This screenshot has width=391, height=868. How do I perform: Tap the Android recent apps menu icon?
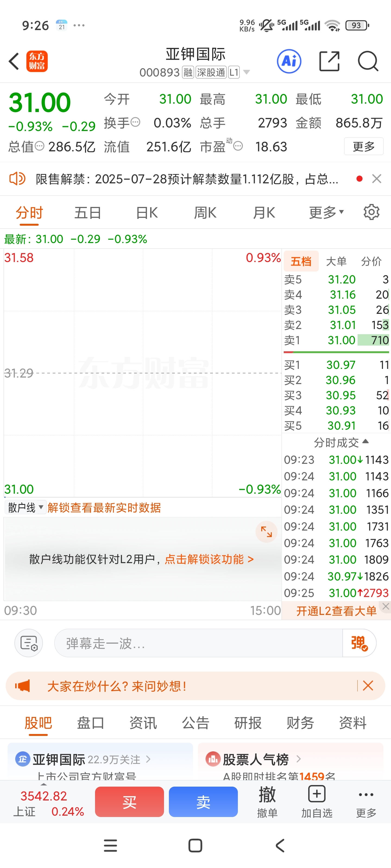(110, 846)
